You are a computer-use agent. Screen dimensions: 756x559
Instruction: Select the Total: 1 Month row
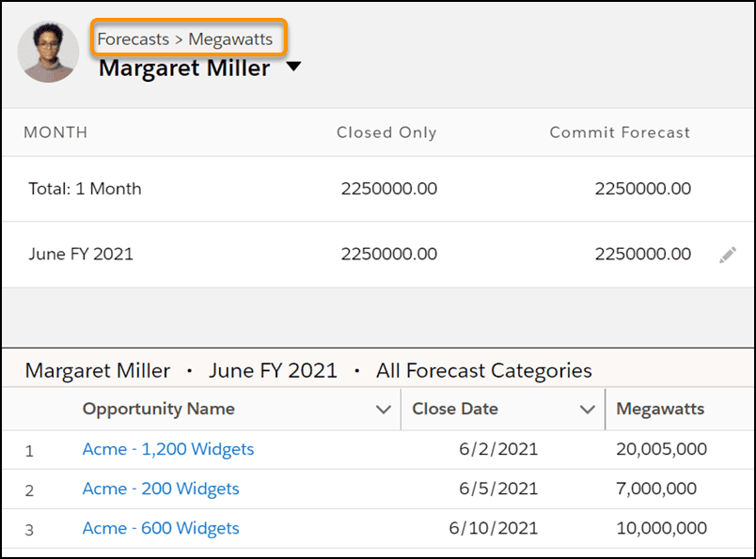[x=378, y=189]
